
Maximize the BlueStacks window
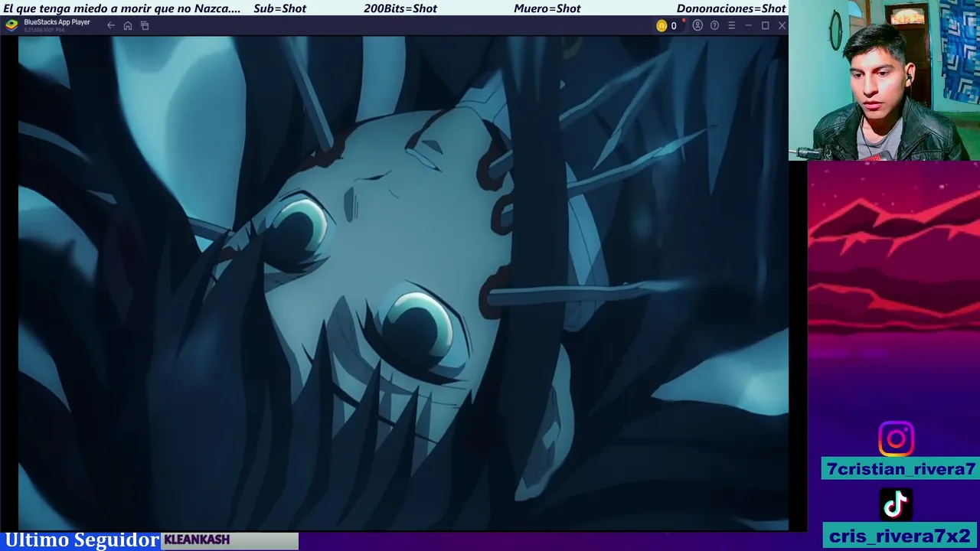[765, 25]
